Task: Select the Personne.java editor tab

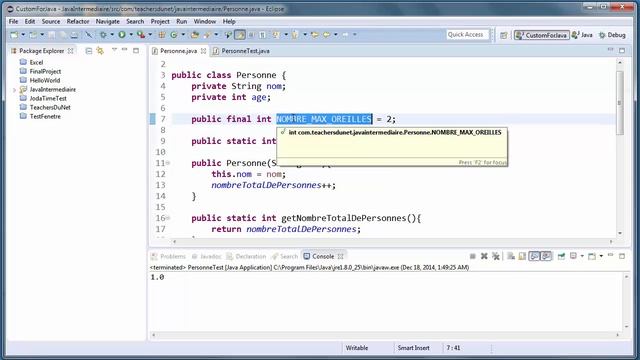Action: tap(178, 51)
